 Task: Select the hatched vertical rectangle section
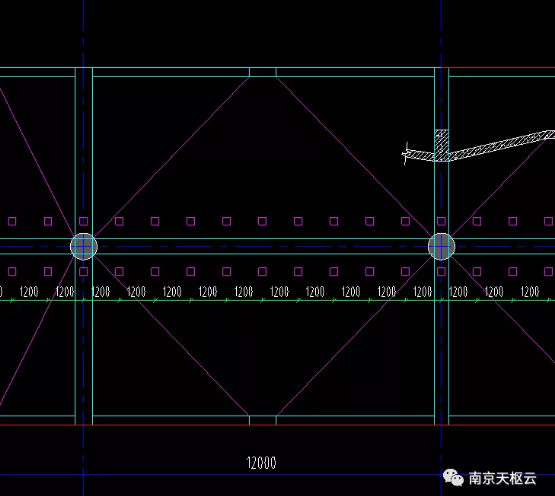[441, 145]
